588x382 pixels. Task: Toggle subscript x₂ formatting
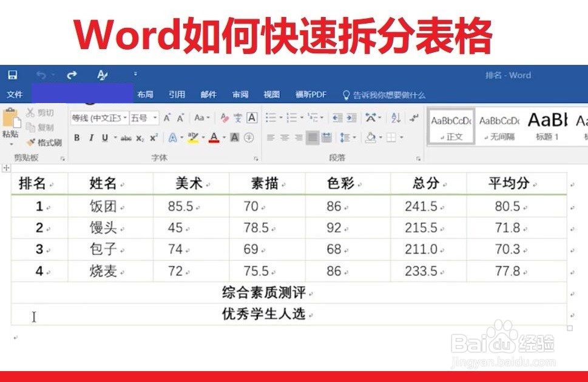(140, 138)
